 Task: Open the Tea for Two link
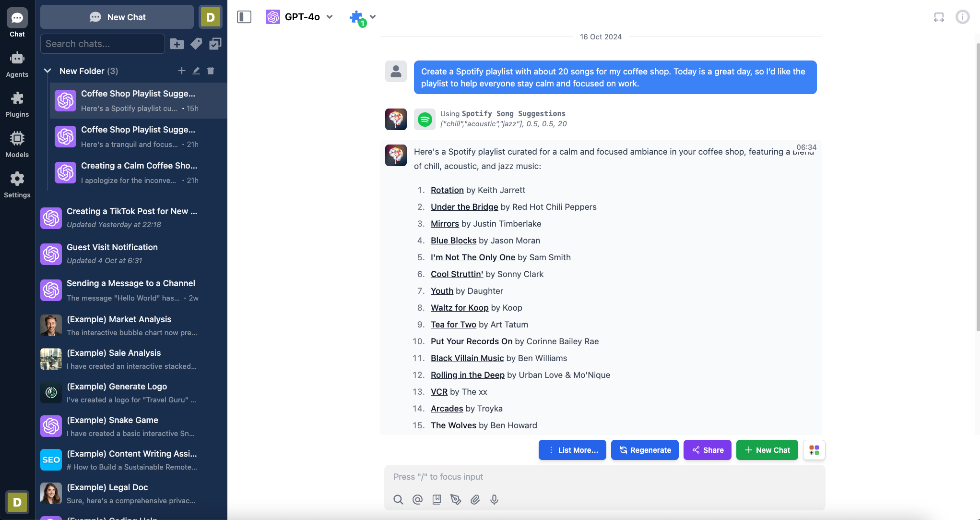[453, 325]
